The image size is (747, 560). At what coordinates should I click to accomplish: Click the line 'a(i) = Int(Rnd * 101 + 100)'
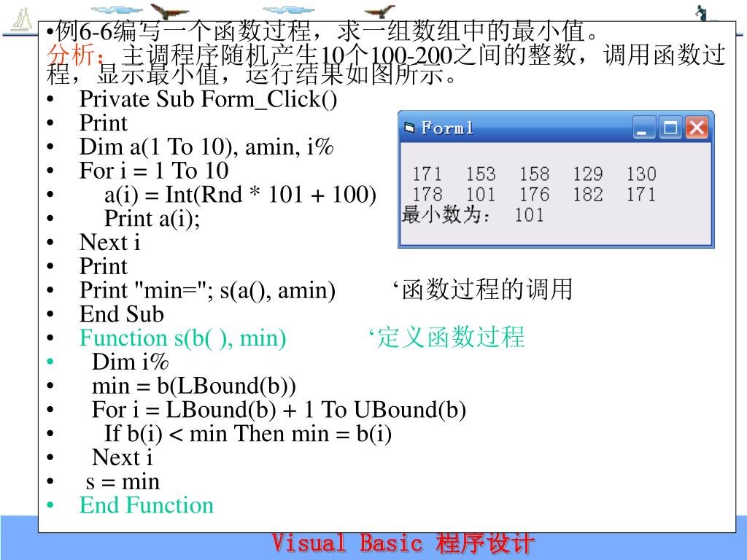pyautogui.click(x=241, y=195)
